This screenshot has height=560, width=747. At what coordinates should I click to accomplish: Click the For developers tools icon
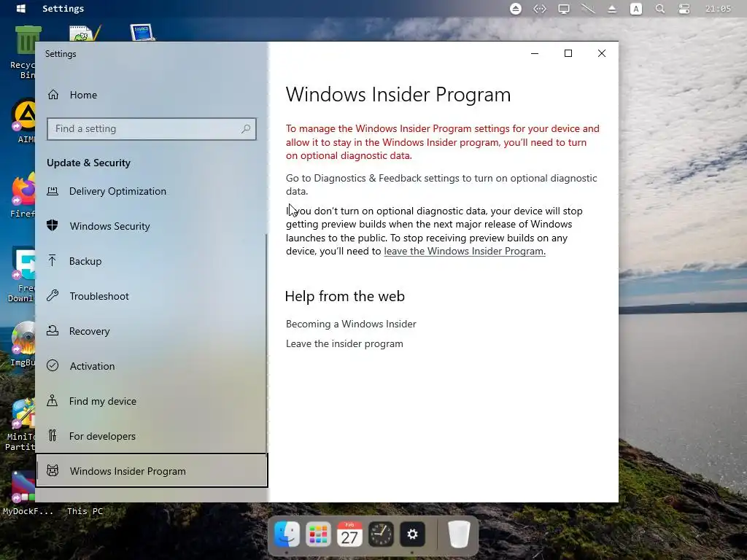pos(53,435)
